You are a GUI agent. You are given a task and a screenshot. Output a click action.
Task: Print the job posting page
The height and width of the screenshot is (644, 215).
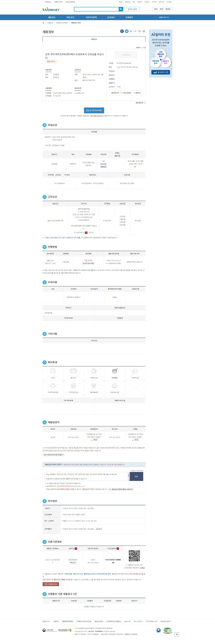tap(144, 31)
